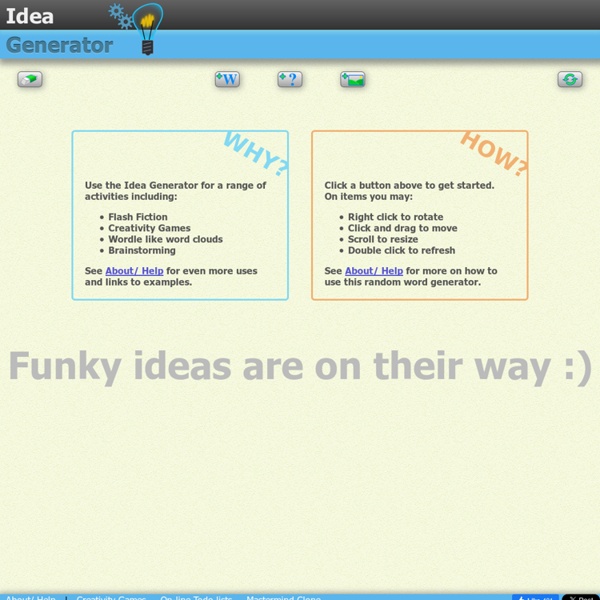Viewport: 600px width, 600px height.
Task: Add a random image with picture button
Action: [x=352, y=79]
